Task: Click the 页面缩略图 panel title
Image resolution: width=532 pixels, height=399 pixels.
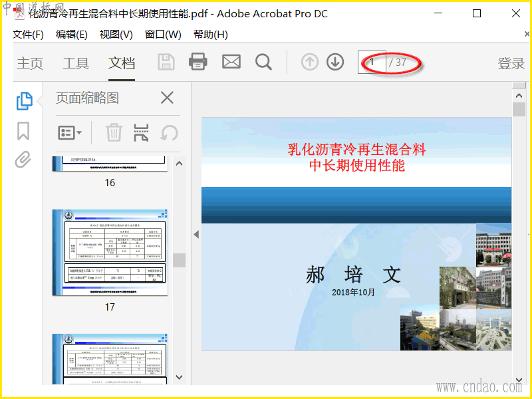Action: [x=88, y=98]
